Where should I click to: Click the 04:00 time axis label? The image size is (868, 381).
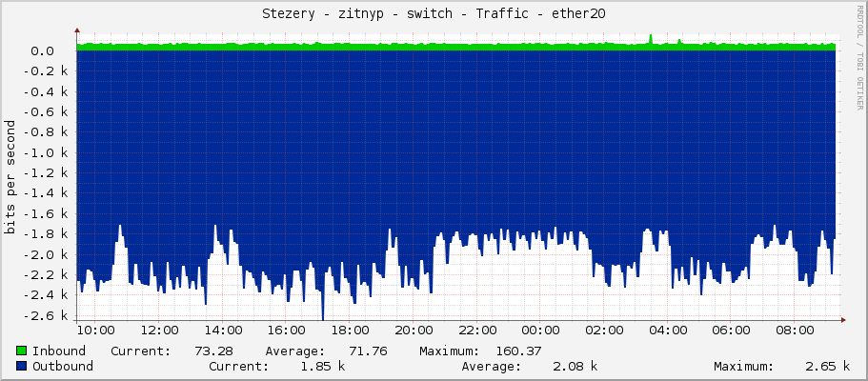[668, 331]
